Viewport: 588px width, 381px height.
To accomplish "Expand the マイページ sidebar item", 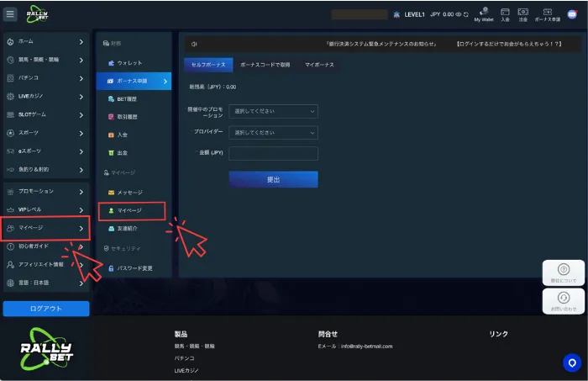I will (45, 228).
